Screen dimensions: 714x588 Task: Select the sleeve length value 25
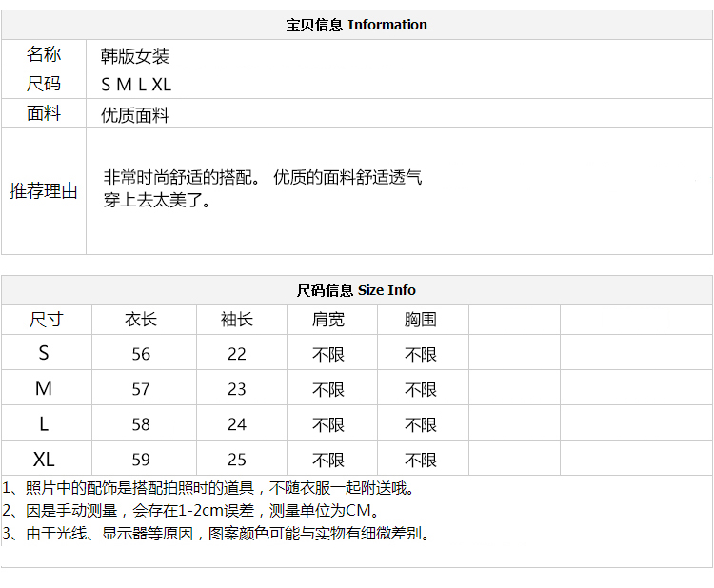(237, 460)
